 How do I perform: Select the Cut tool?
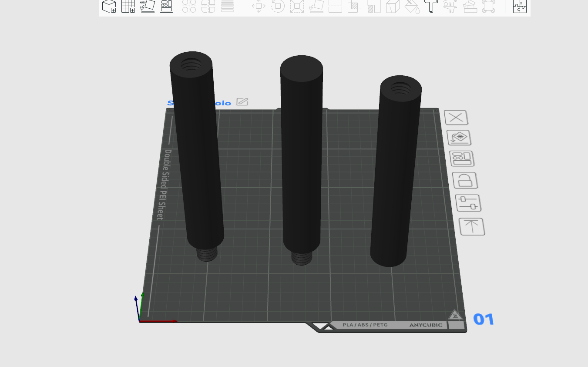click(x=335, y=6)
